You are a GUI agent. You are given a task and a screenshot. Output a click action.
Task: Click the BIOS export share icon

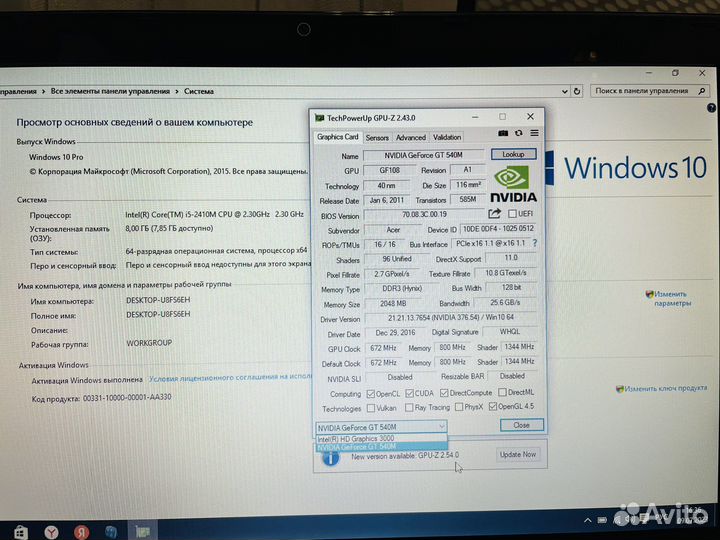coord(495,213)
